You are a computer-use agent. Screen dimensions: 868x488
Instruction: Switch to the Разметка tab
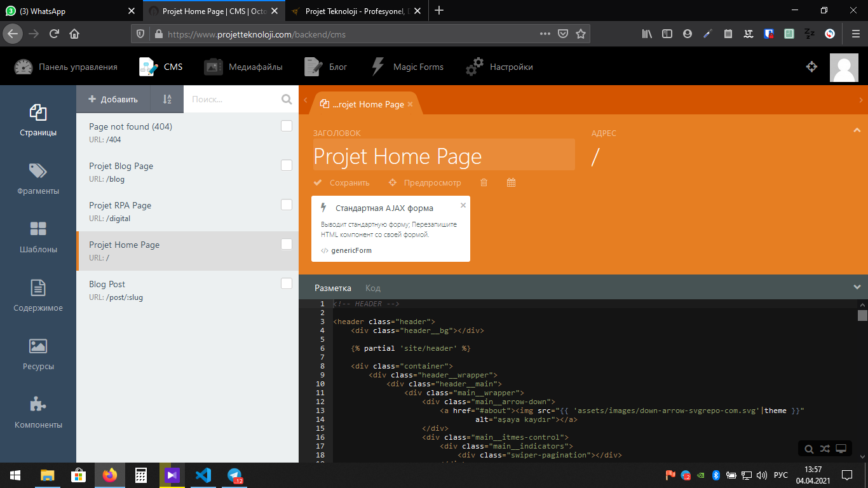point(333,288)
